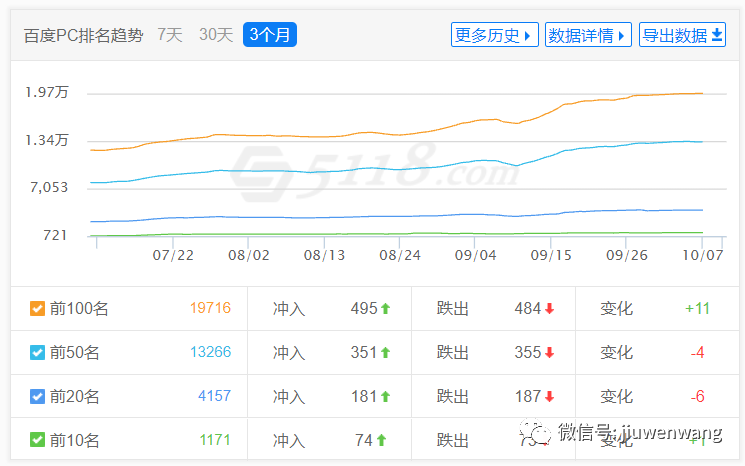Click the 495 冲入 count

click(364, 309)
